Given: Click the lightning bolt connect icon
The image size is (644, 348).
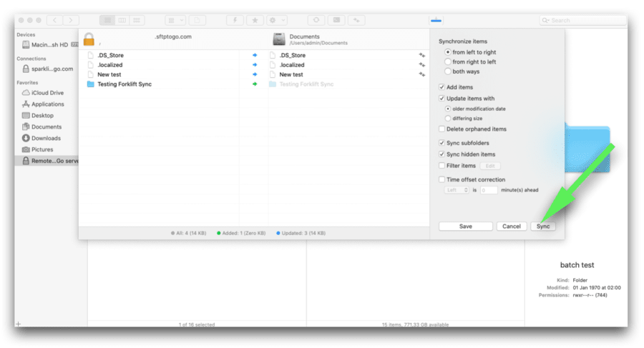Looking at the screenshot, I should click(235, 20).
